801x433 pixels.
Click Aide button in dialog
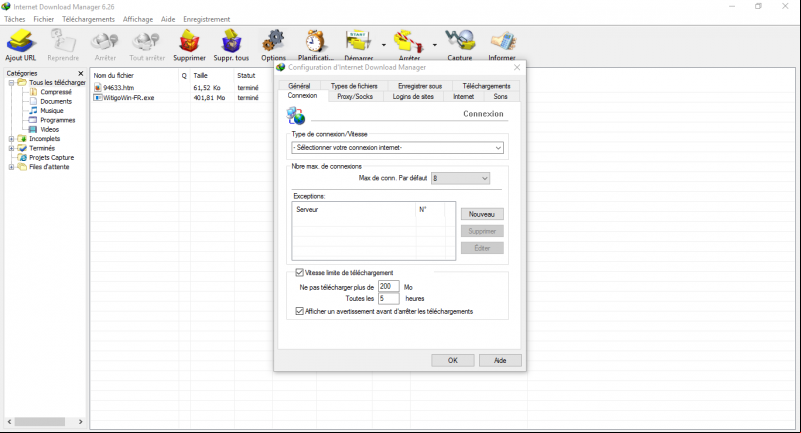coord(500,360)
